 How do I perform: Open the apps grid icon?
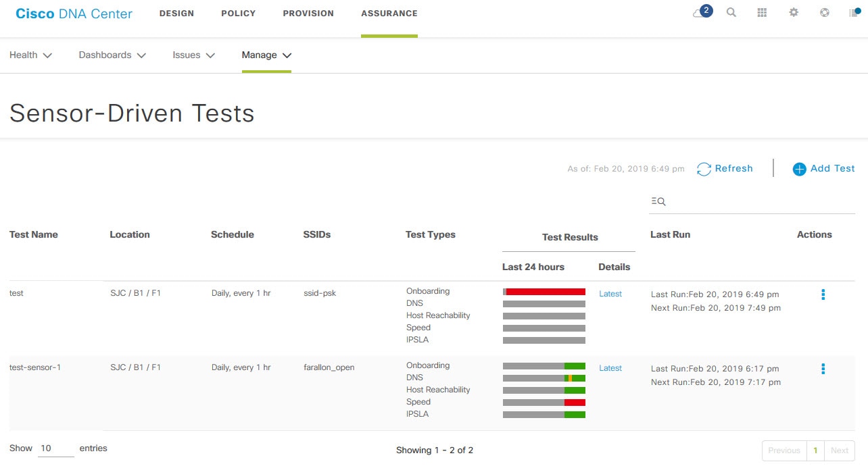763,13
